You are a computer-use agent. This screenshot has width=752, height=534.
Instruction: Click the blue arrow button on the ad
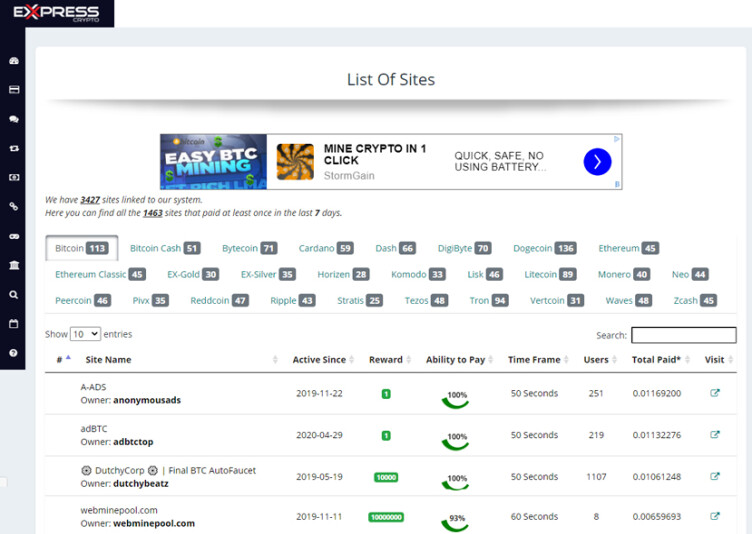pos(597,162)
